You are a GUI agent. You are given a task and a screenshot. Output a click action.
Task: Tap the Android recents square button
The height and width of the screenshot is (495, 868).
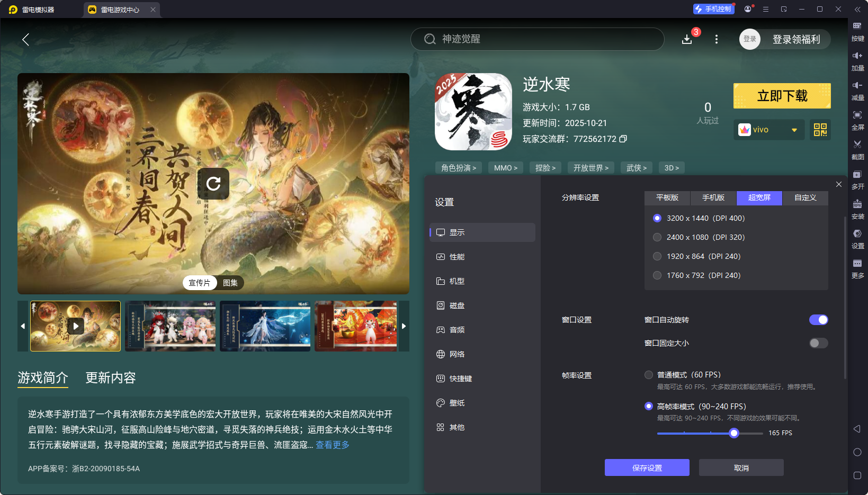click(x=857, y=475)
